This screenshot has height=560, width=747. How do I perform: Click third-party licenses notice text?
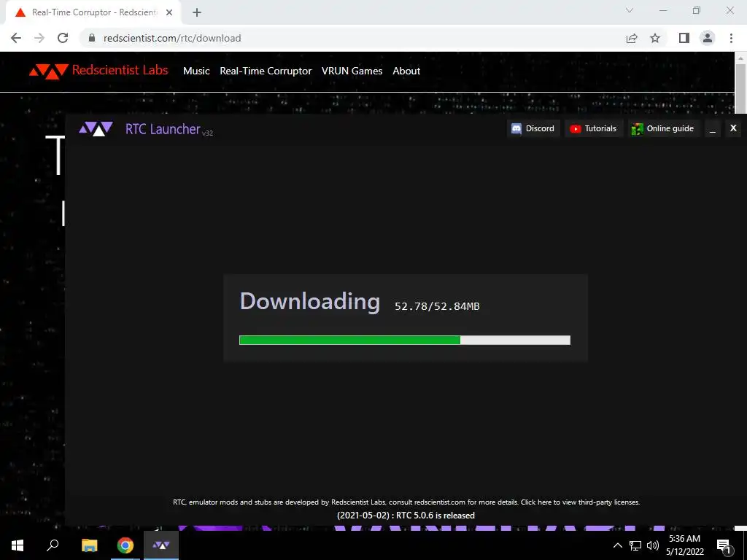pyautogui.click(x=406, y=502)
